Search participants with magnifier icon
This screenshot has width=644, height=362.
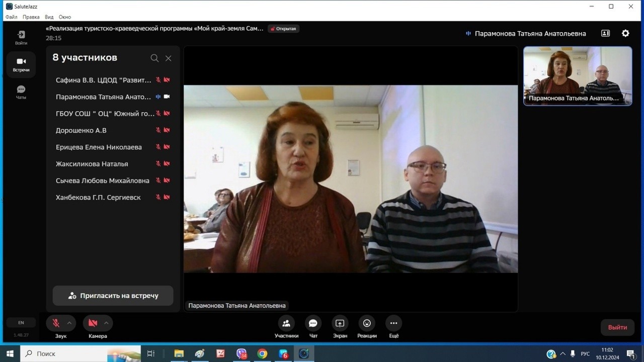154,58
